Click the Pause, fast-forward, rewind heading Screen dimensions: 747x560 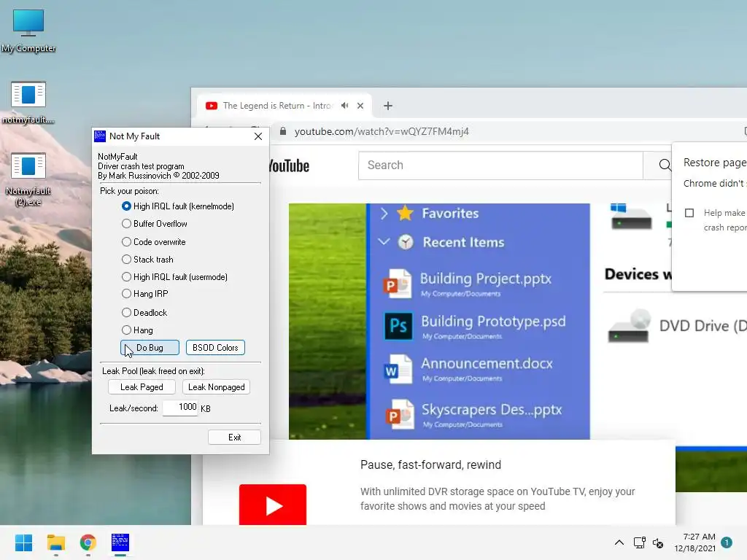coord(430,464)
